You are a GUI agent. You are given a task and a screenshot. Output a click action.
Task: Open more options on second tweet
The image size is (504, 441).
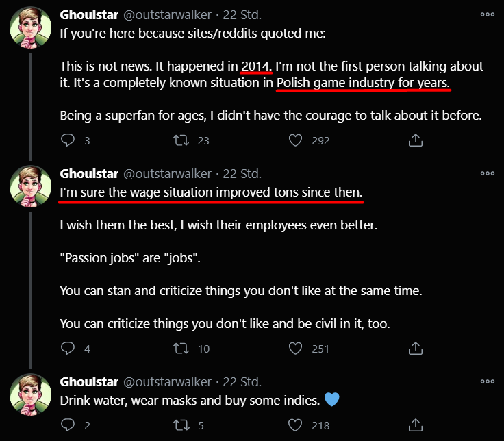(x=487, y=173)
